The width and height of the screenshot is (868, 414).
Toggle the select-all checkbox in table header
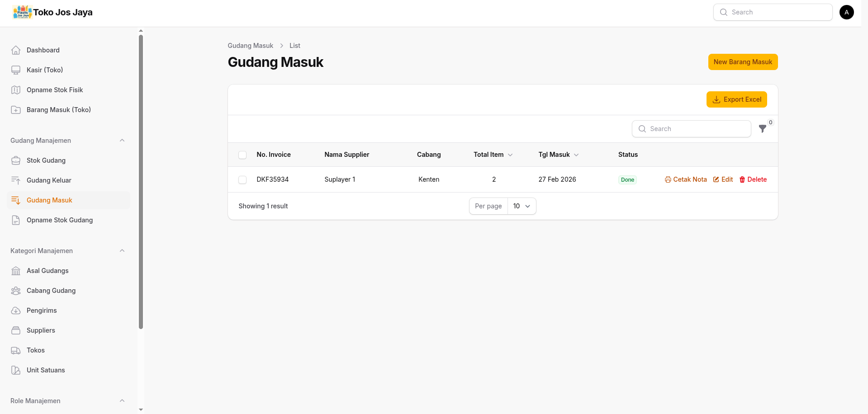tap(242, 155)
